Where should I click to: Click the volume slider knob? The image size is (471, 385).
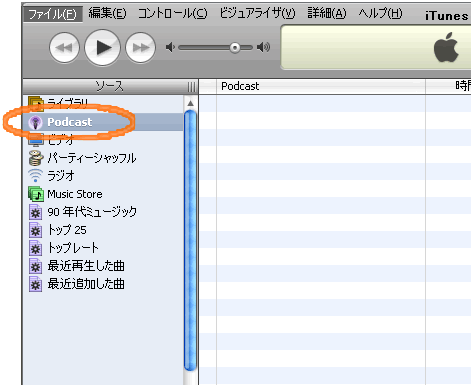click(x=235, y=48)
